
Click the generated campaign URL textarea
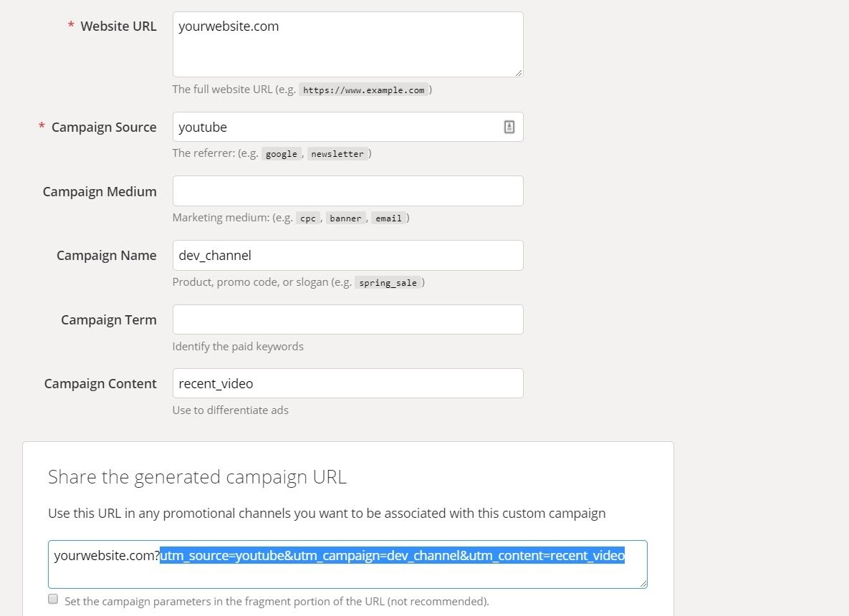click(347, 564)
